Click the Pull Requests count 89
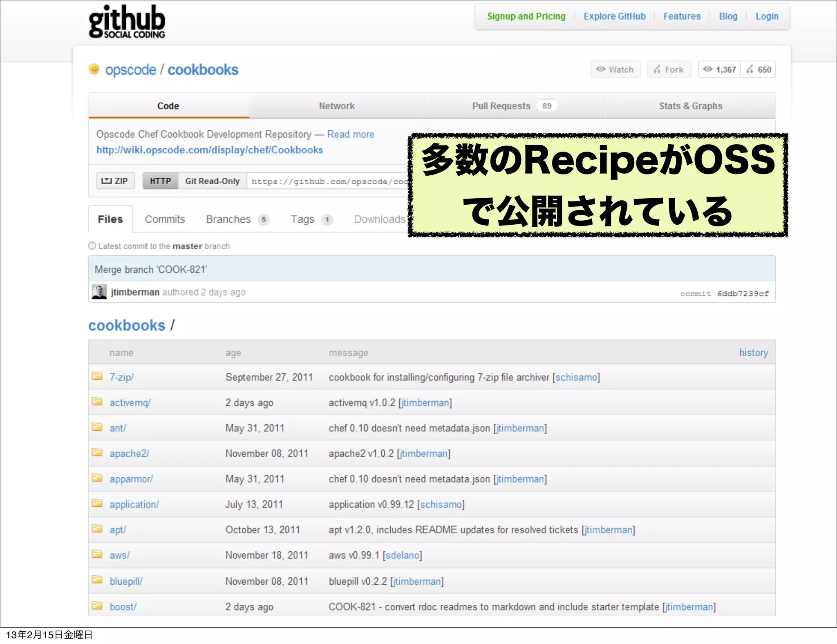 tap(547, 106)
